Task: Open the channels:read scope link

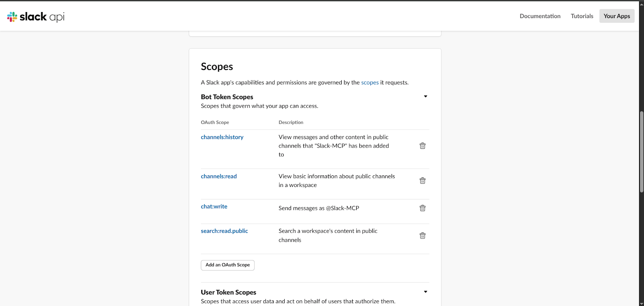Action: [219, 177]
